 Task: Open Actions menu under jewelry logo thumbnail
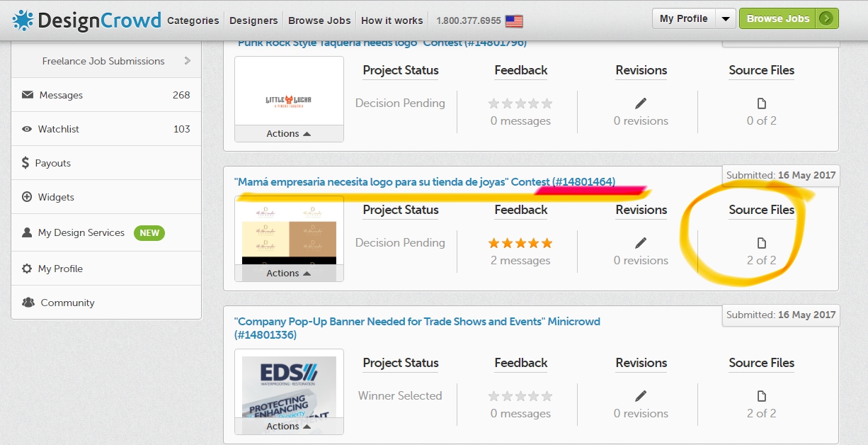[289, 273]
